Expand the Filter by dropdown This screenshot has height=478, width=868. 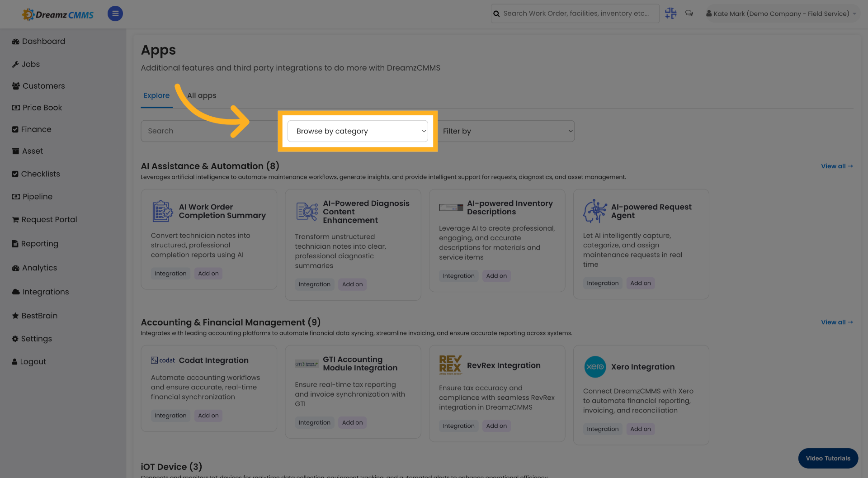(506, 131)
